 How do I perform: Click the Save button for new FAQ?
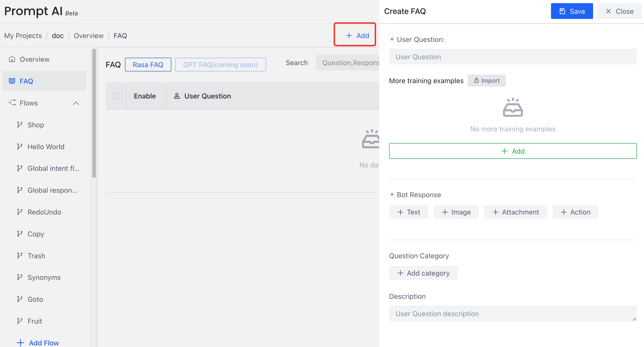click(x=572, y=11)
